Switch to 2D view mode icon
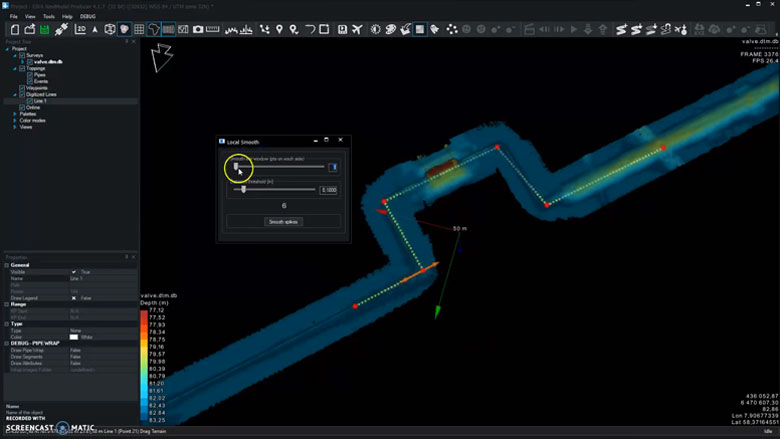The height and width of the screenshot is (439, 780). [x=79, y=30]
